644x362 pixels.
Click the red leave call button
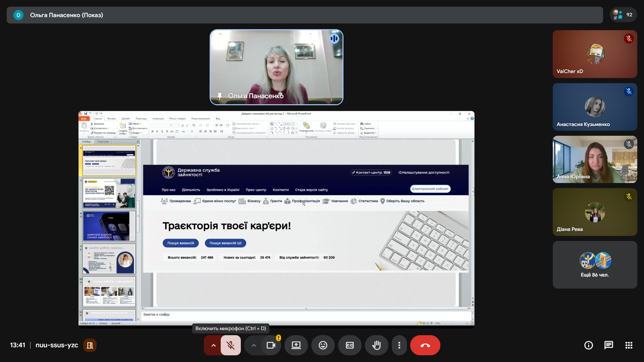tap(425, 345)
